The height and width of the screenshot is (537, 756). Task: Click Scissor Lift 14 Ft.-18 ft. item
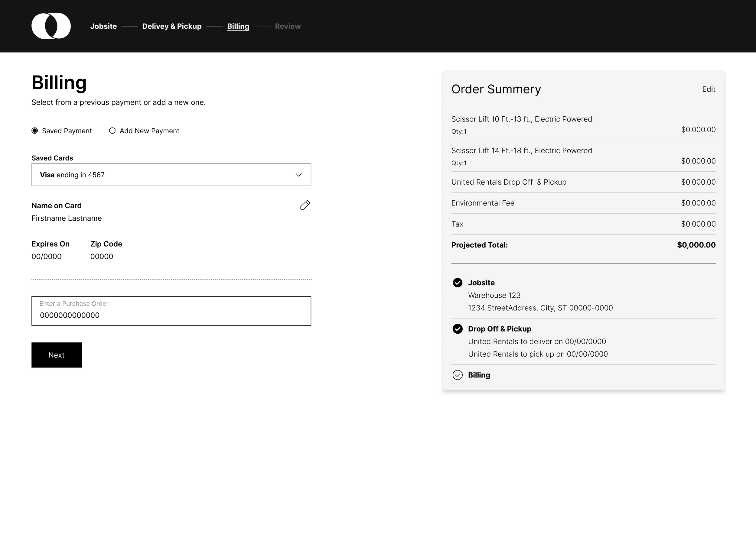pos(521,150)
